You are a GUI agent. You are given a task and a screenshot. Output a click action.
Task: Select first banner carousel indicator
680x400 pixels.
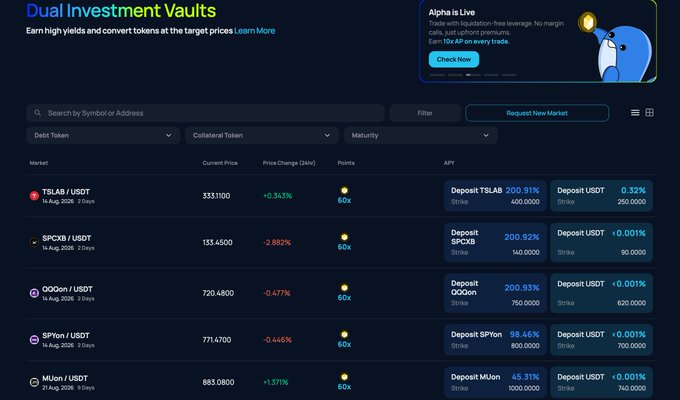coord(437,75)
